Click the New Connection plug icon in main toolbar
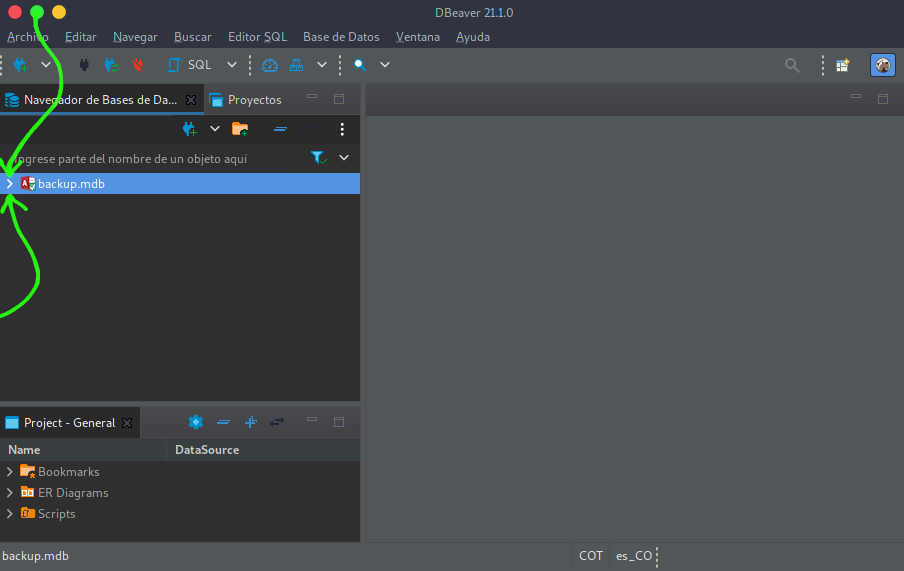904x571 pixels. [21, 65]
